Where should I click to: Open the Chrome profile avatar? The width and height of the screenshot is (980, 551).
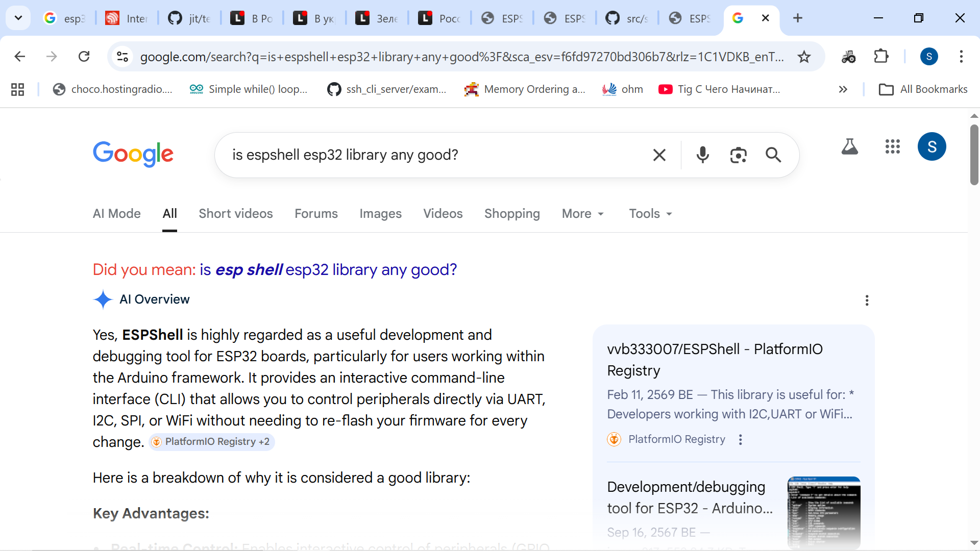(x=929, y=57)
